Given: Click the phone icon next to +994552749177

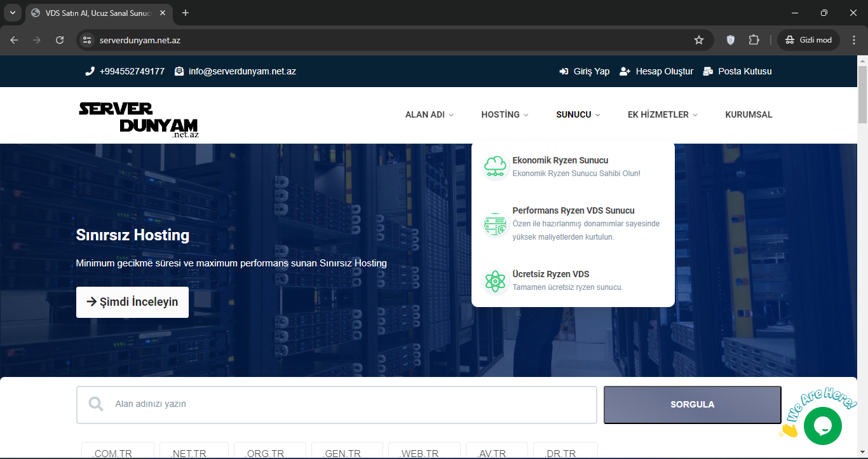Looking at the screenshot, I should pos(90,71).
